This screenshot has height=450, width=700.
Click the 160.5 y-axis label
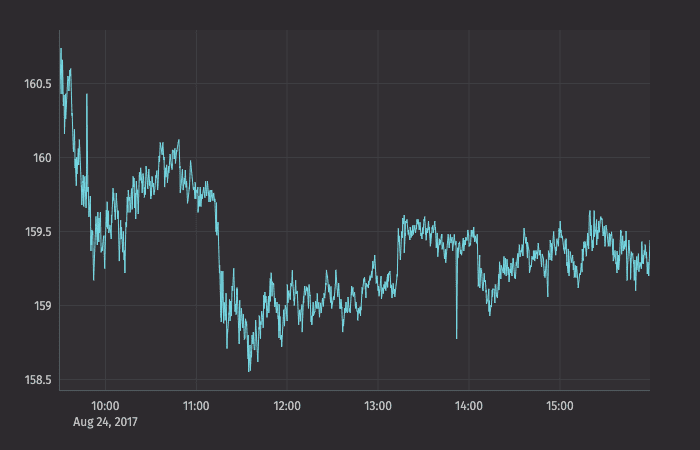pos(37,84)
